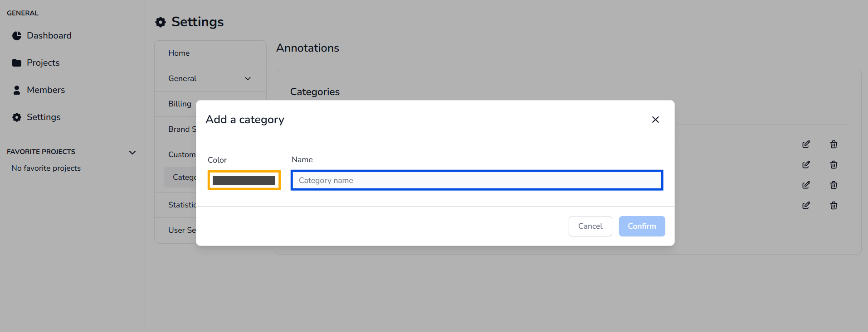Image resolution: width=868 pixels, height=332 pixels.
Task: Open the Projects page link
Action: 43,63
